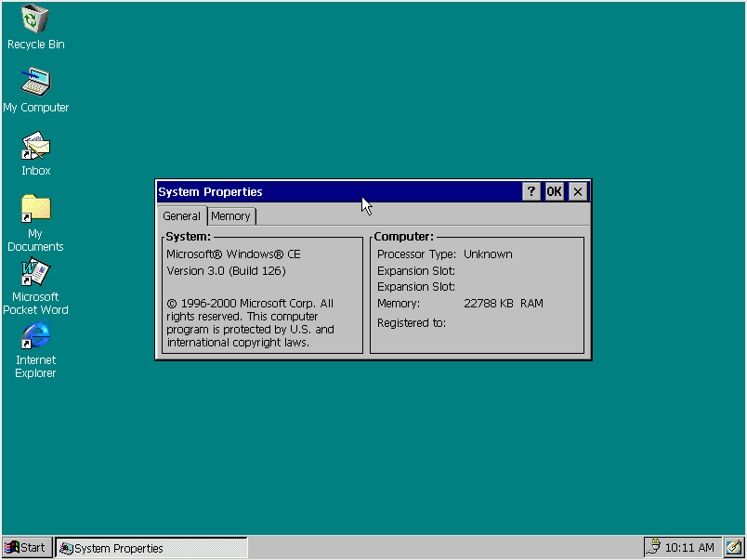747x560 pixels.
Task: Open the Start menu
Action: coord(26,547)
